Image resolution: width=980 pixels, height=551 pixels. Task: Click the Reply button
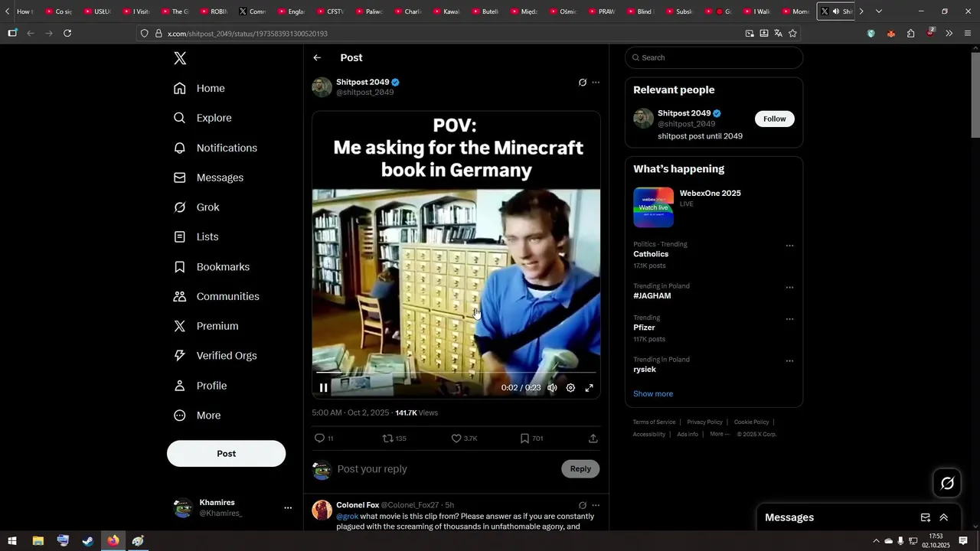pos(580,469)
